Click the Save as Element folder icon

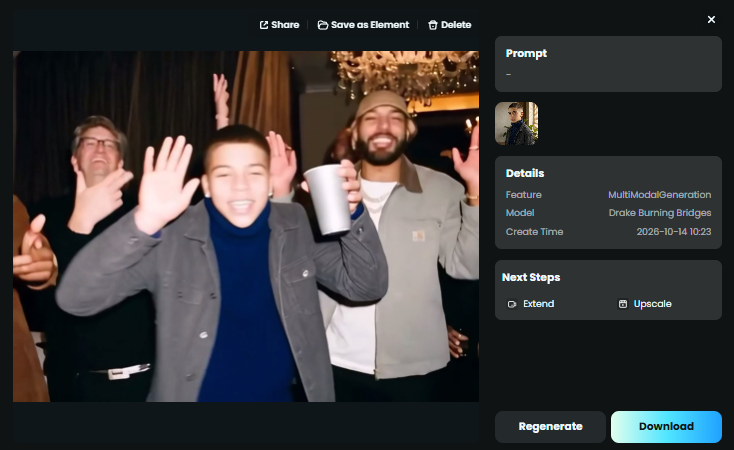click(x=323, y=25)
